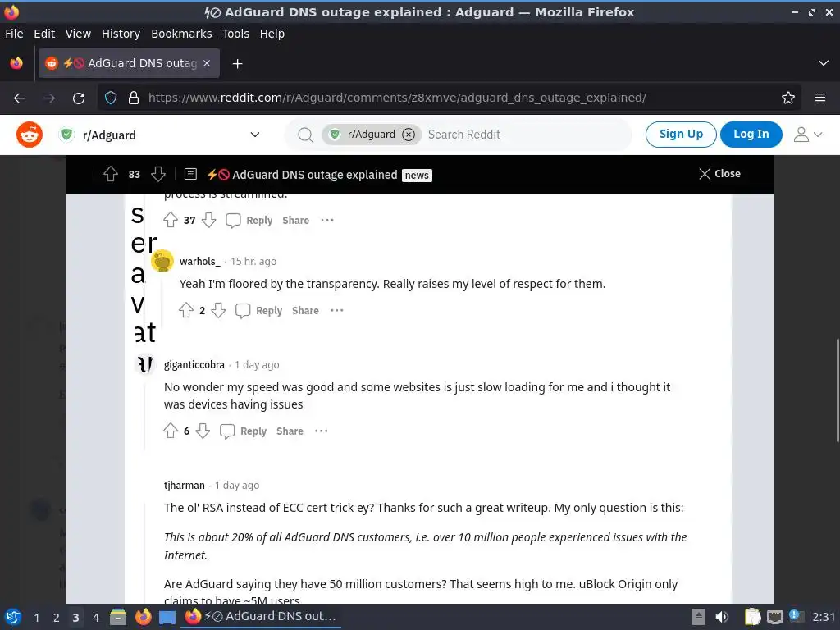Open the Help menu

272,34
